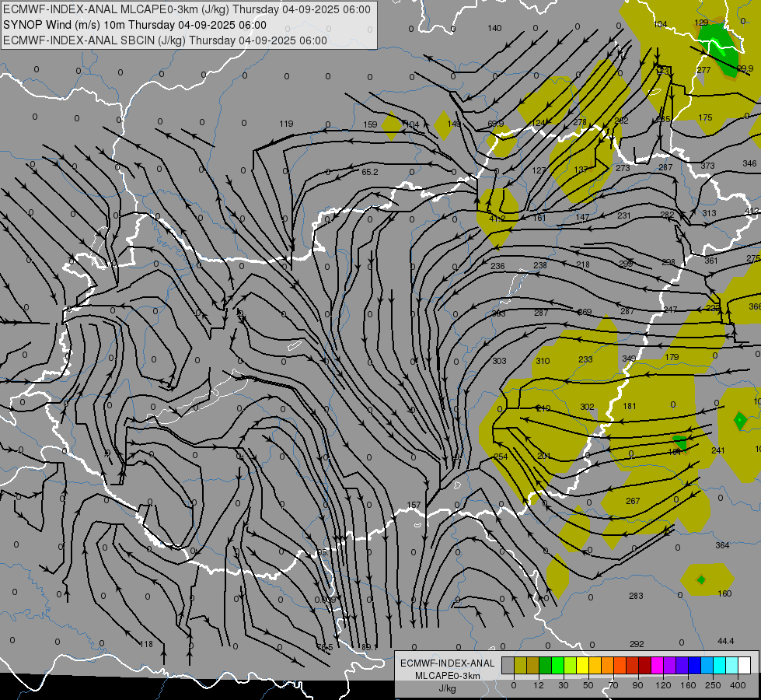Image resolution: width=761 pixels, height=700 pixels.
Task: Click the magenta legend color swatch
Action: [x=657, y=665]
